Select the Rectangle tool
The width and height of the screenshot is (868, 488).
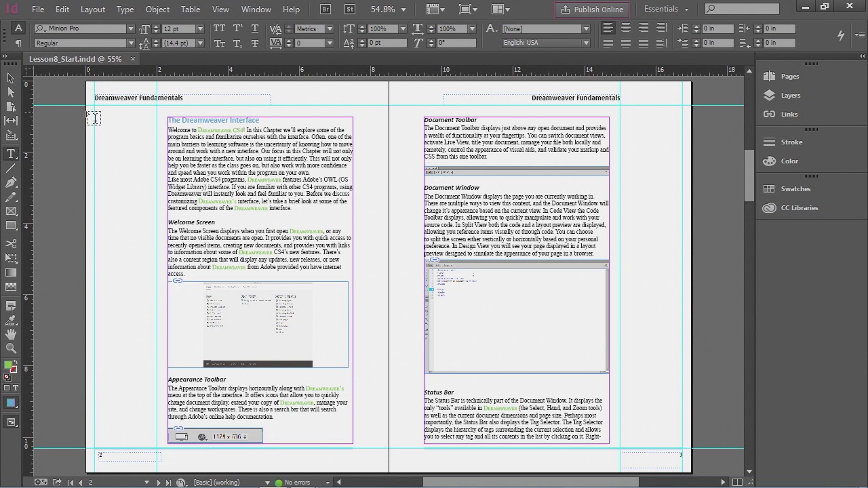(x=11, y=225)
